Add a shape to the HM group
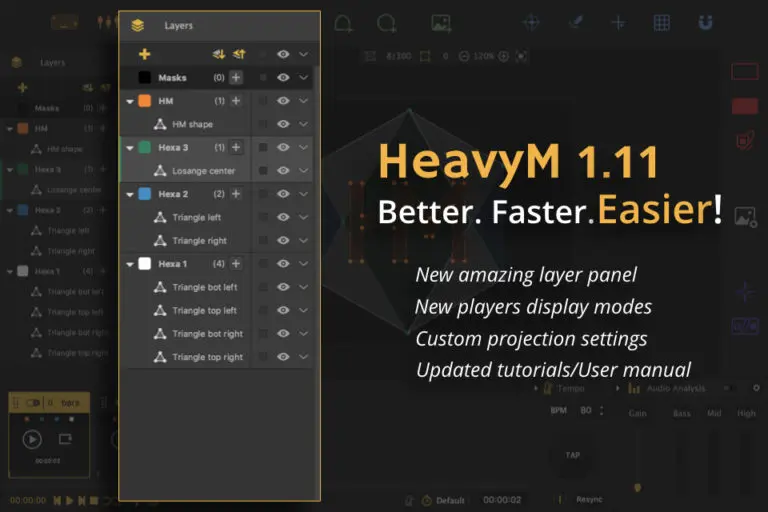The width and height of the screenshot is (768, 512). (x=236, y=100)
